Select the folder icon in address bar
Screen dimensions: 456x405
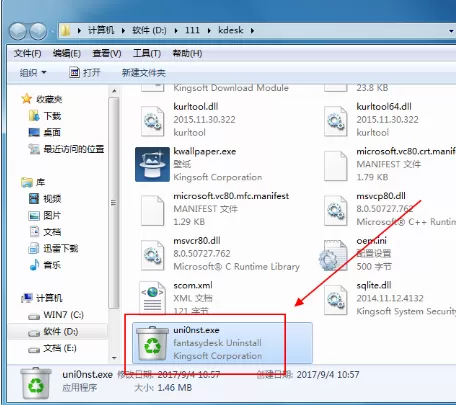click(x=66, y=31)
